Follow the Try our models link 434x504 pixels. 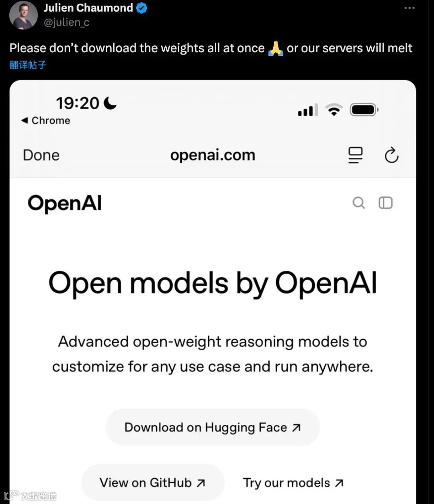(293, 483)
